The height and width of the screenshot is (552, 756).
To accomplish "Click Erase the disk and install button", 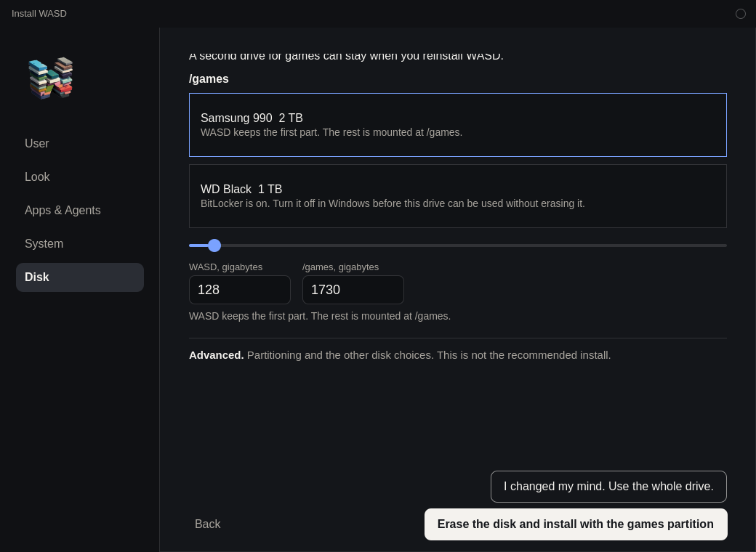I will [576, 524].
